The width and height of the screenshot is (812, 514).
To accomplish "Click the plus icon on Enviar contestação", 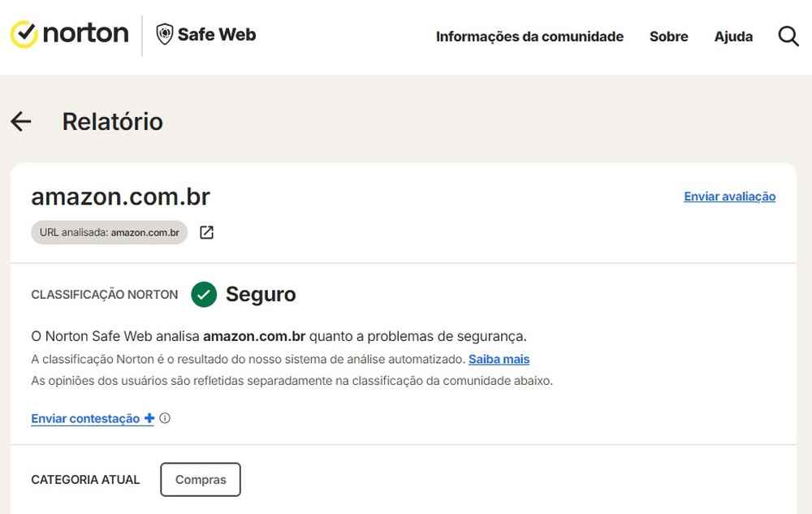I will click(149, 417).
